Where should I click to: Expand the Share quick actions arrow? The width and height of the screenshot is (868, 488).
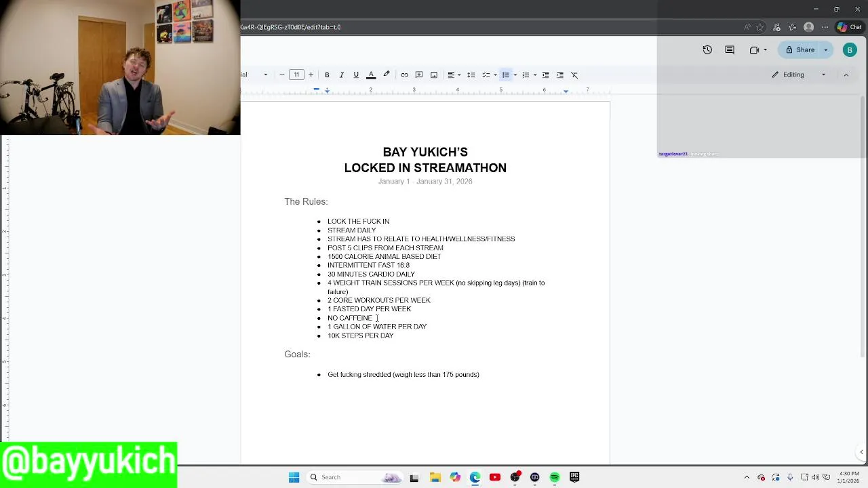[x=825, y=49]
